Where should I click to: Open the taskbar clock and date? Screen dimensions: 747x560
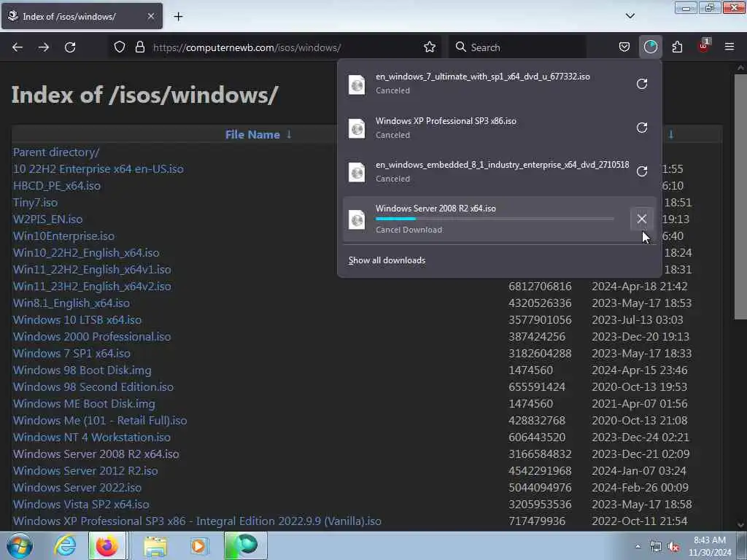(709, 546)
